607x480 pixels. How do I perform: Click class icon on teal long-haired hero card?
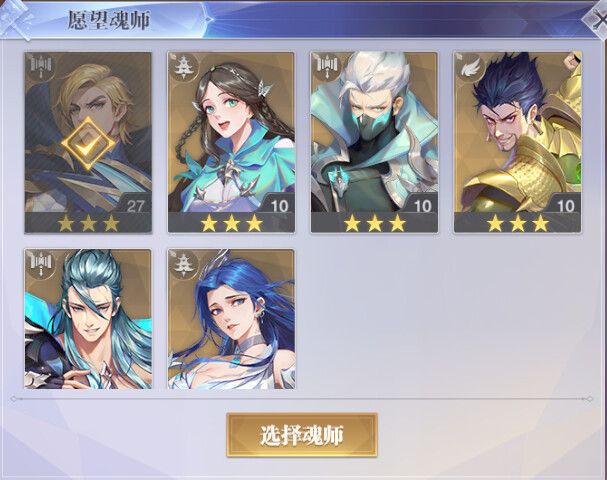[x=41, y=264]
